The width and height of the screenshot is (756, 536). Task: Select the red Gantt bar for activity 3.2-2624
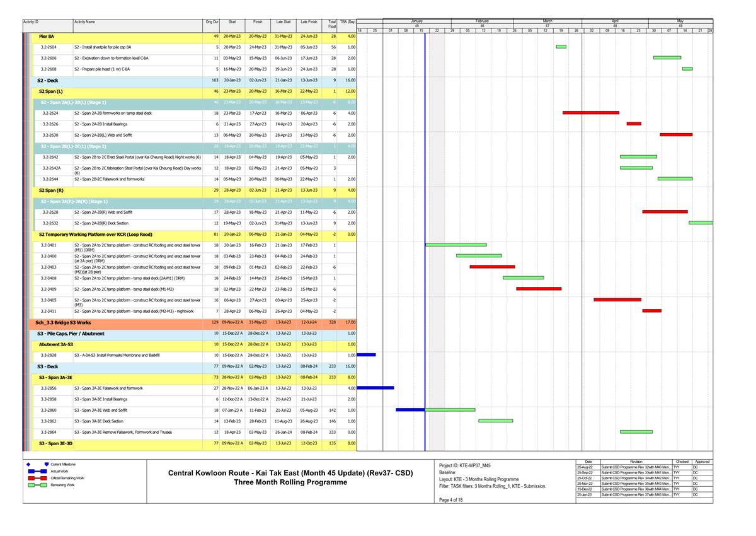pyautogui.click(x=590, y=113)
